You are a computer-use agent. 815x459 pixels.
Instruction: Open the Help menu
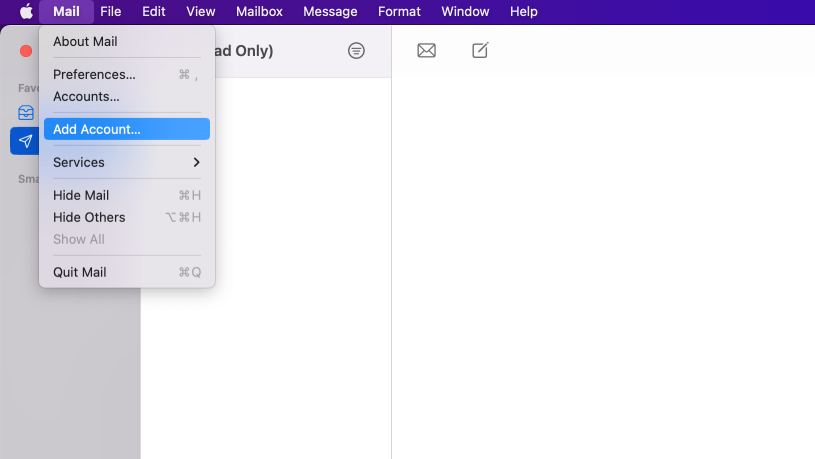523,12
